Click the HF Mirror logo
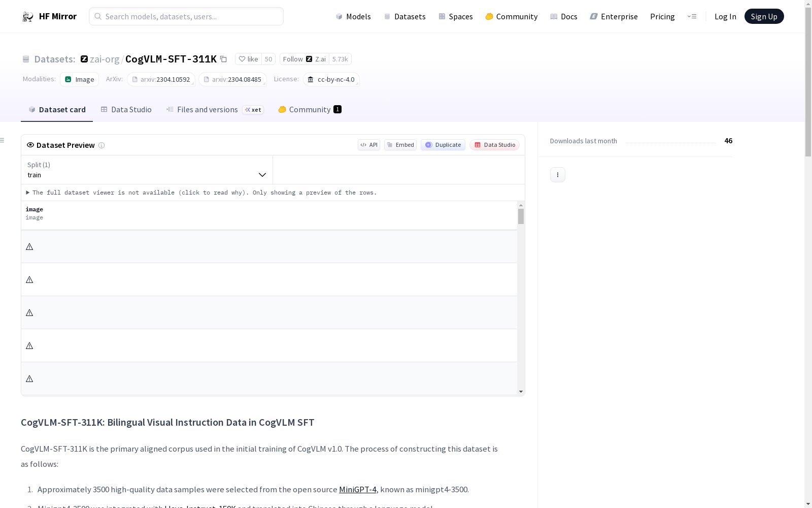812x508 pixels. [49, 16]
